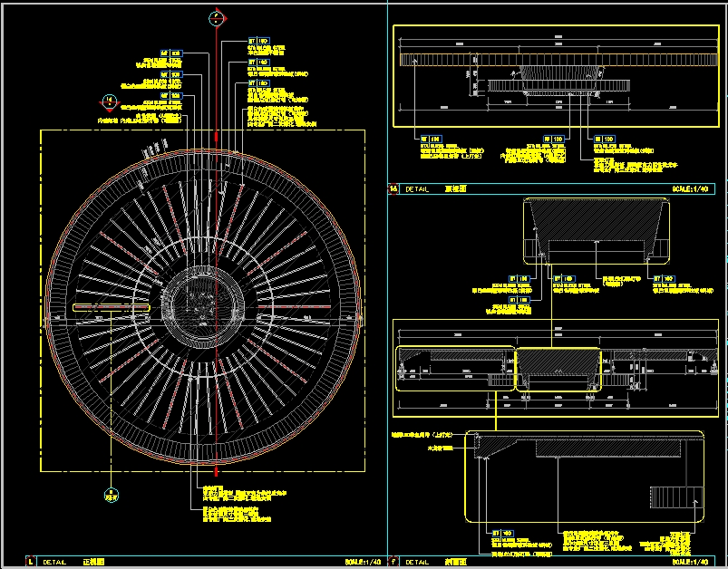Select the yellow callout capsule inside the circular plan

[x=111, y=308]
